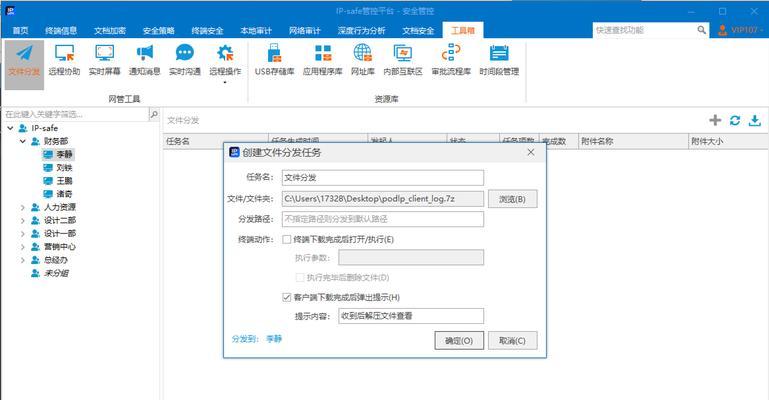Click the 浏览(B) browse button
Viewport: 769px width, 400px height.
coord(513,199)
